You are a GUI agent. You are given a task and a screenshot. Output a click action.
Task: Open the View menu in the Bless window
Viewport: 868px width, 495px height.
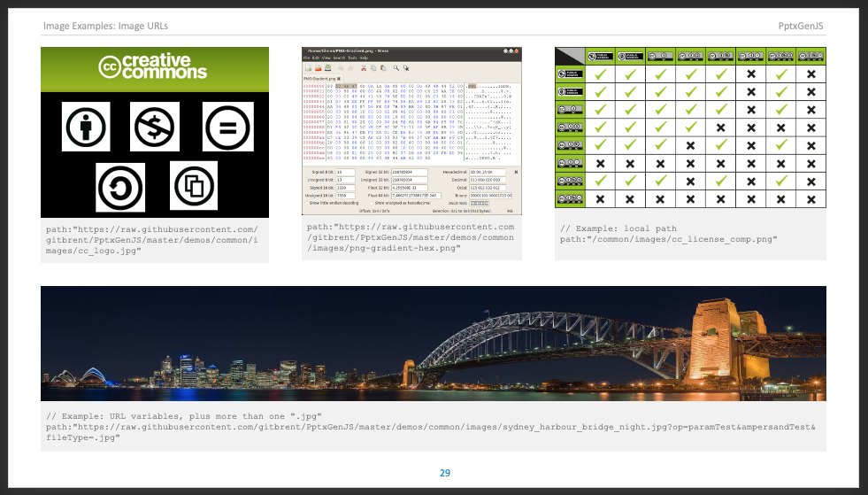[x=326, y=58]
